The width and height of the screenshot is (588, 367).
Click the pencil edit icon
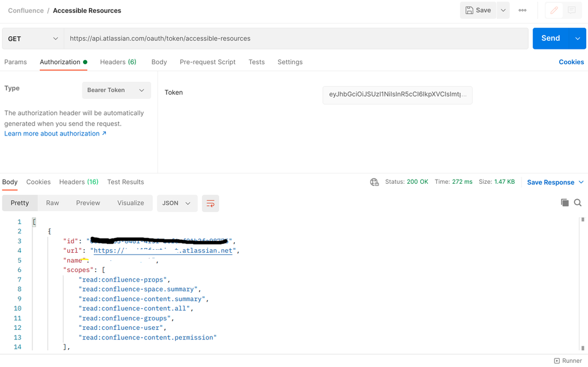tap(554, 11)
